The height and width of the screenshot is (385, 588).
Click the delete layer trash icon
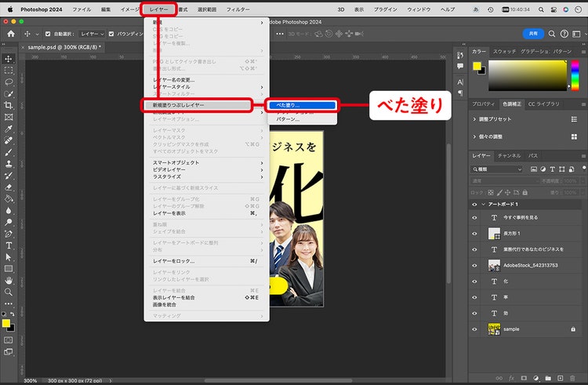[x=572, y=378]
